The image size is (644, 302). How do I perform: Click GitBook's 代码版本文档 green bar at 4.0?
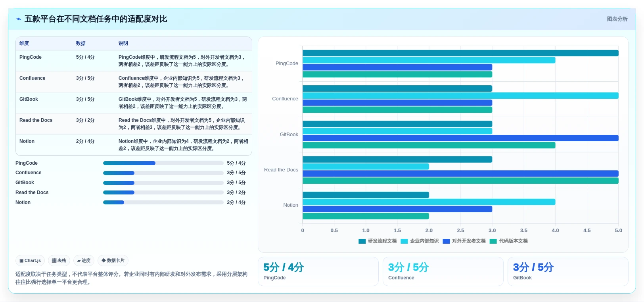coord(429,146)
